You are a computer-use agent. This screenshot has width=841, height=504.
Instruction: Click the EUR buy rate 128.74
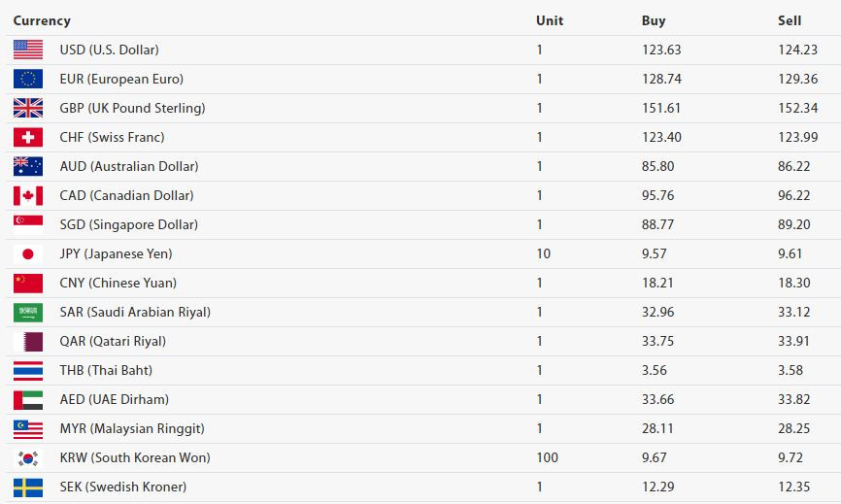click(662, 79)
